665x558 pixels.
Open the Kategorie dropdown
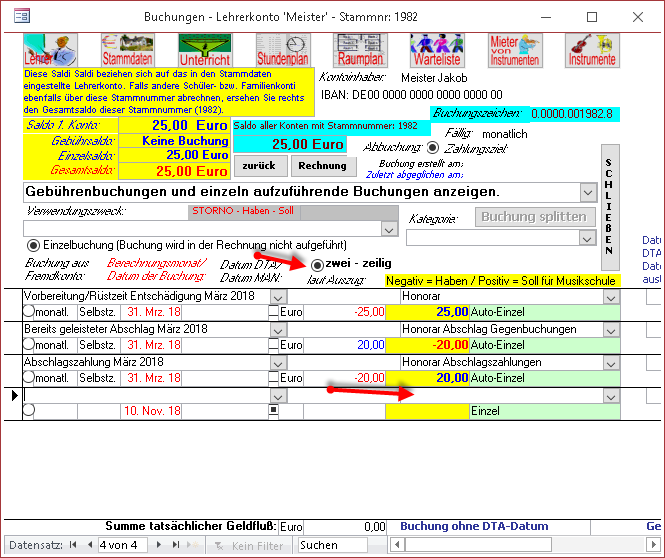(x=587, y=238)
